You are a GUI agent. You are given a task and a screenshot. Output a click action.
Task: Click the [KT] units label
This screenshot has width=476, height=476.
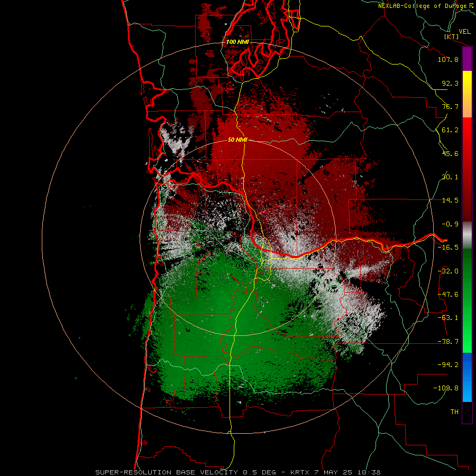[452, 36]
